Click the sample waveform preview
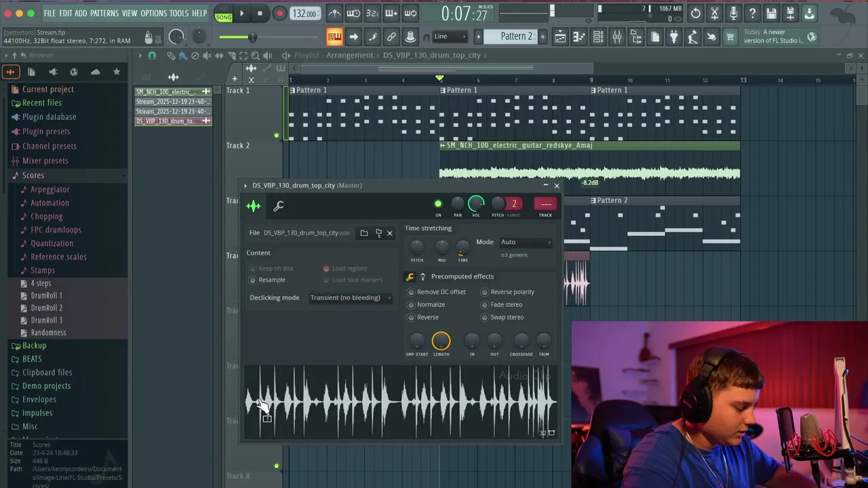 pyautogui.click(x=400, y=402)
